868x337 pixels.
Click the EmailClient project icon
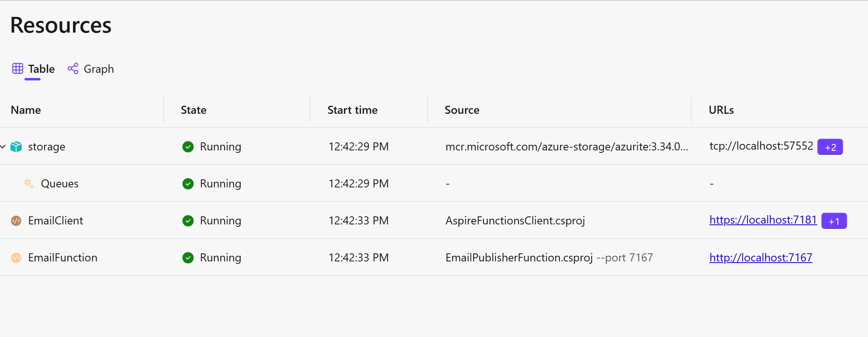point(16,221)
